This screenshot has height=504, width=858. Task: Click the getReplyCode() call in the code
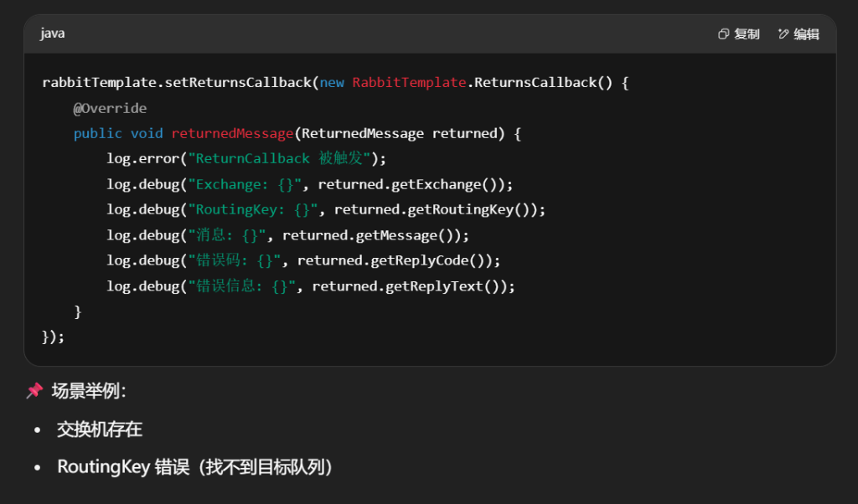[434, 260]
